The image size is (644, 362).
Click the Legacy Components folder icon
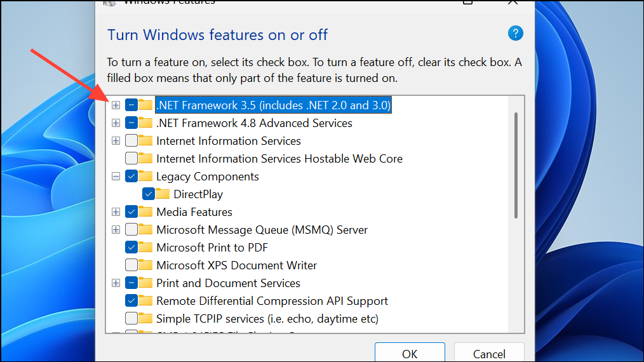pyautogui.click(x=146, y=177)
